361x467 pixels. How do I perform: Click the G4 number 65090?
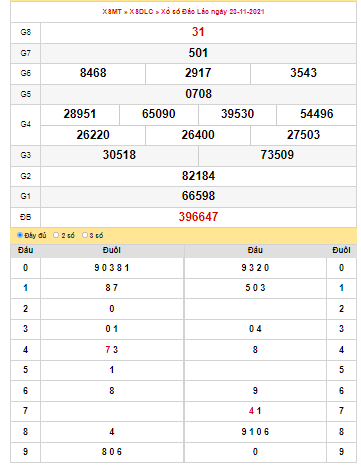159,114
